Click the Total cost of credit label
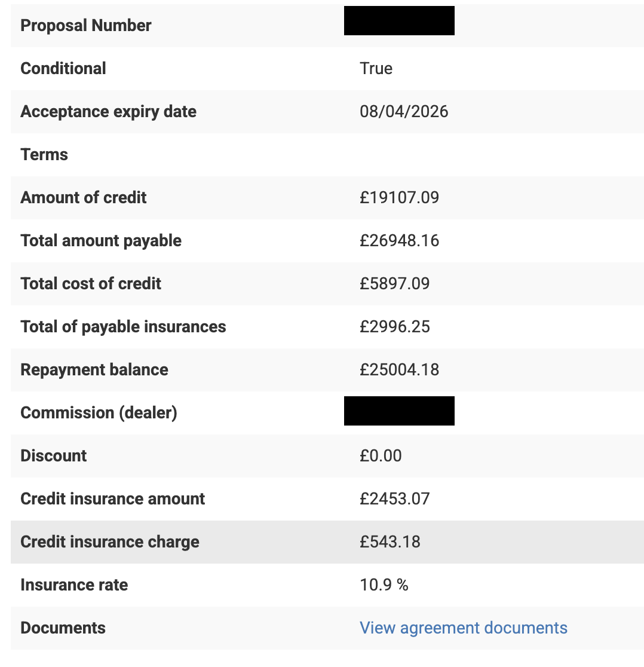The width and height of the screenshot is (644, 667). 91,283
